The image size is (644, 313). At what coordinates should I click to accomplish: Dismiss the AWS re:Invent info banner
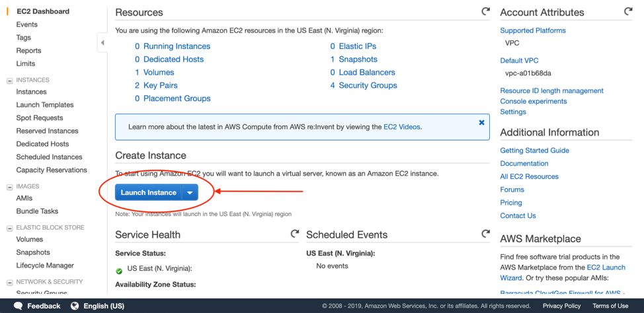click(481, 122)
